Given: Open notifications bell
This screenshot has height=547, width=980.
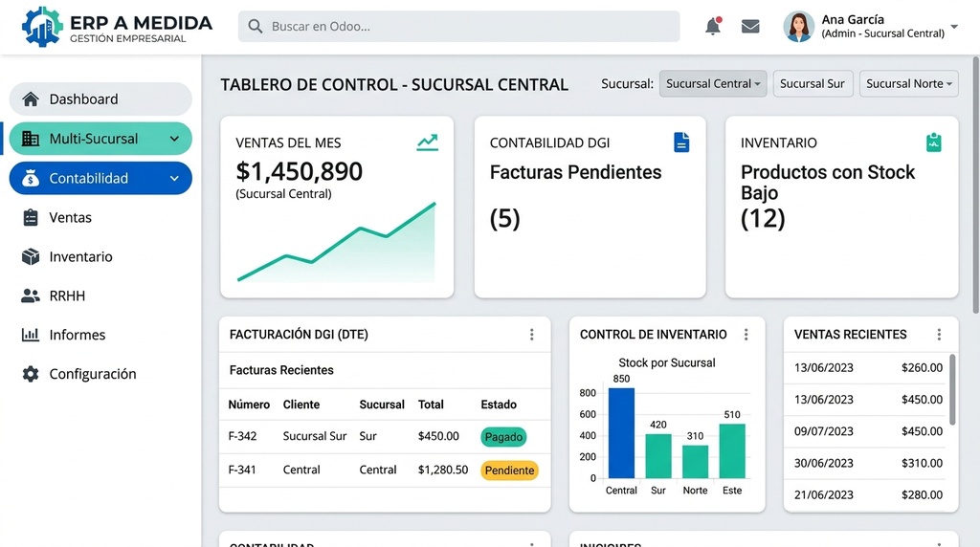Looking at the screenshot, I should tap(713, 26).
